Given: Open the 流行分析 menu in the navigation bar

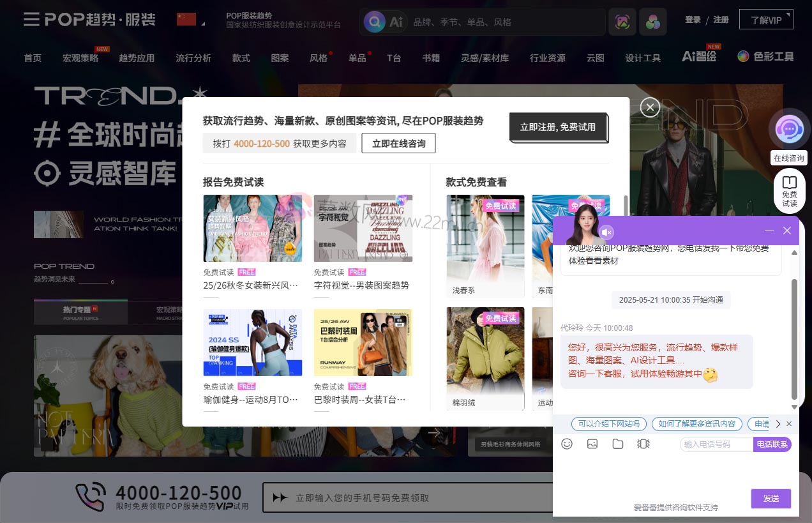Looking at the screenshot, I should tap(193, 57).
